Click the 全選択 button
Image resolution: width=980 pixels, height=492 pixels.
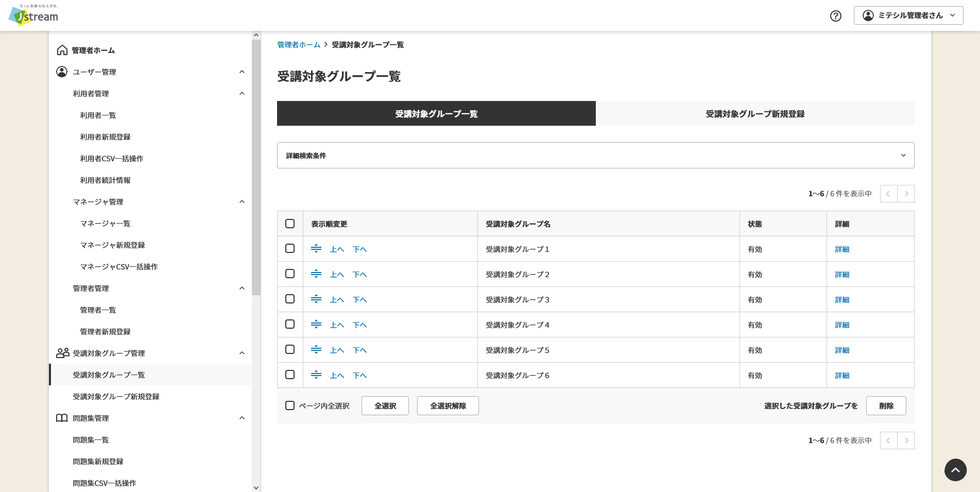(x=385, y=405)
